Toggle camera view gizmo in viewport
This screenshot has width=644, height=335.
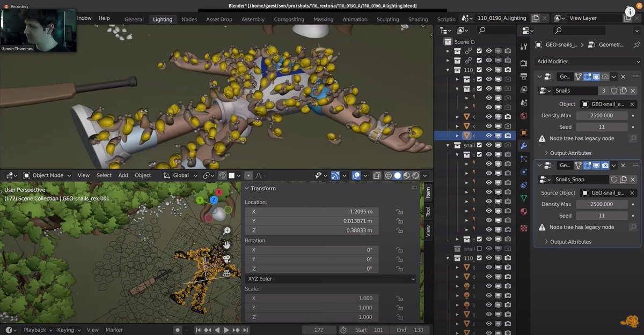pos(227,258)
